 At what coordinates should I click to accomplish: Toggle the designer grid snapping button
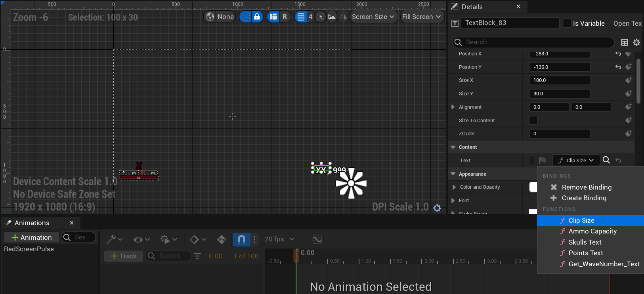coord(301,17)
